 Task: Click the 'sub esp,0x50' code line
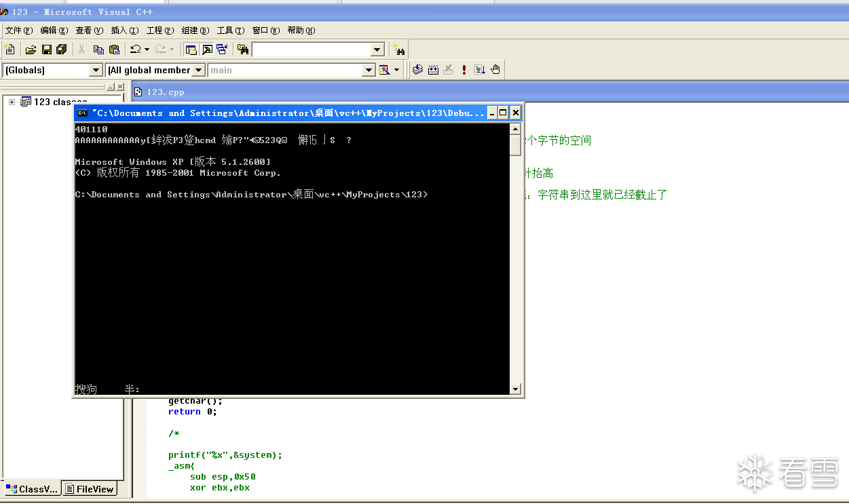[x=223, y=477]
